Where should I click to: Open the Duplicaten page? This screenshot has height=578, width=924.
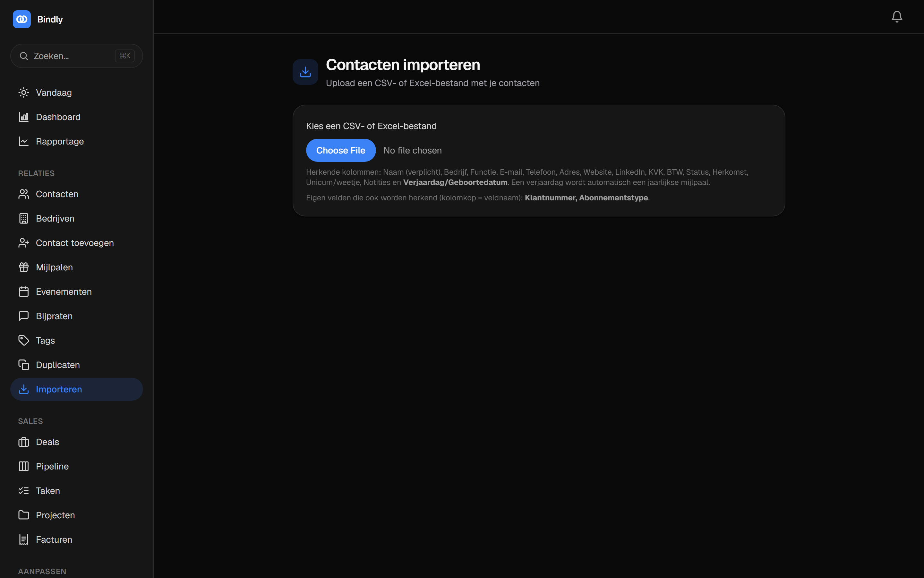(77, 365)
